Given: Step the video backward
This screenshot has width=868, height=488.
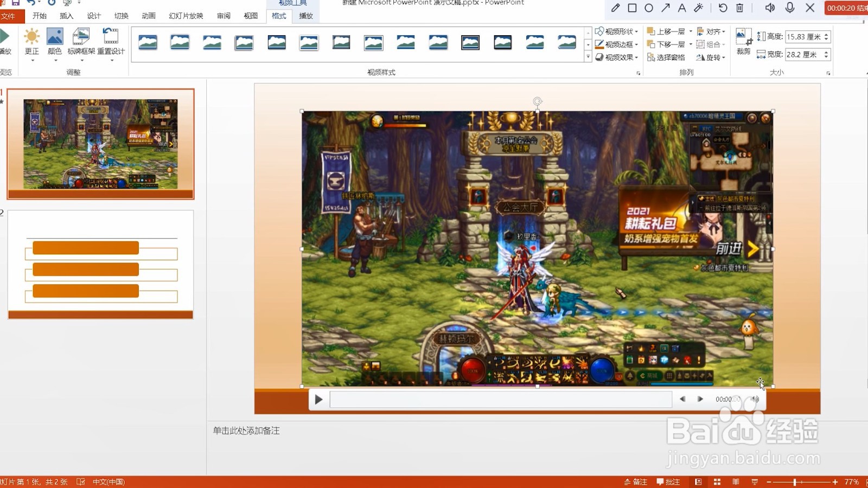Looking at the screenshot, I should coord(682,399).
